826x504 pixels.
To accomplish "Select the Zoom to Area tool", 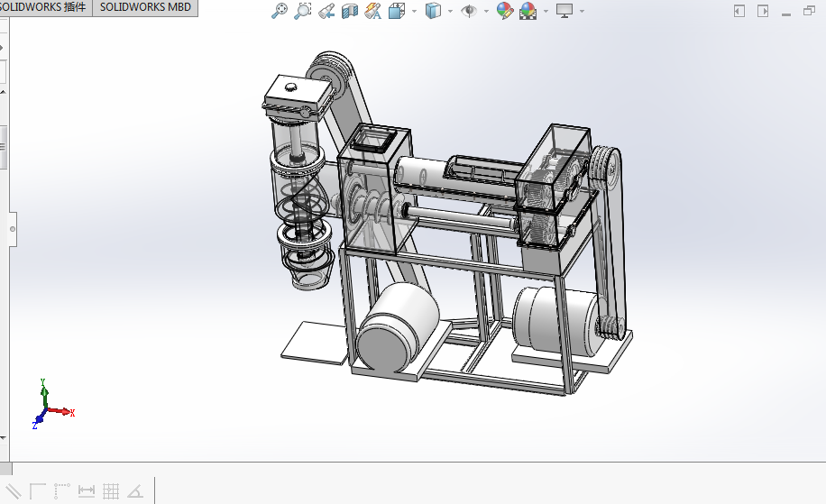I will coord(302,11).
